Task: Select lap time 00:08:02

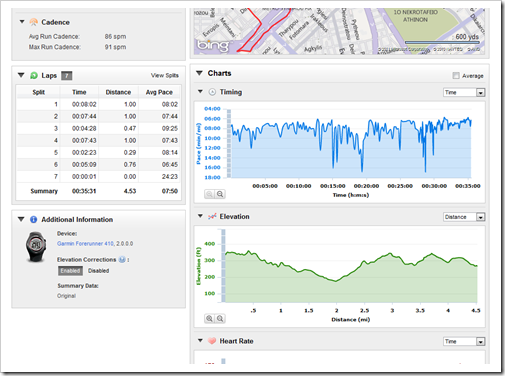Action: coord(84,104)
